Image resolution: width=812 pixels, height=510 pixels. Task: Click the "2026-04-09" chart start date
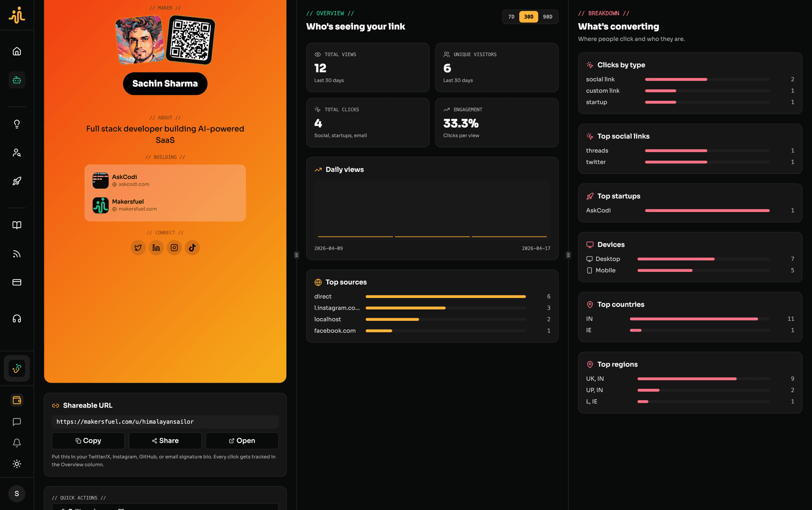point(329,248)
